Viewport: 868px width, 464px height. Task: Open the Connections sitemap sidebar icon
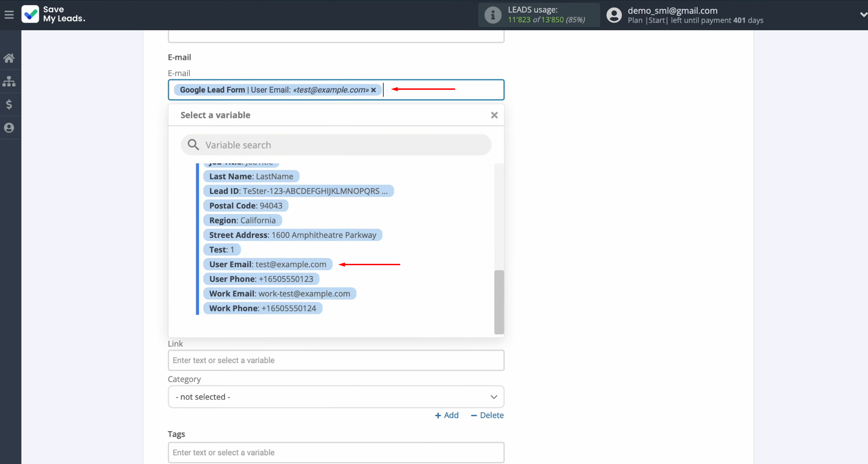(9, 82)
